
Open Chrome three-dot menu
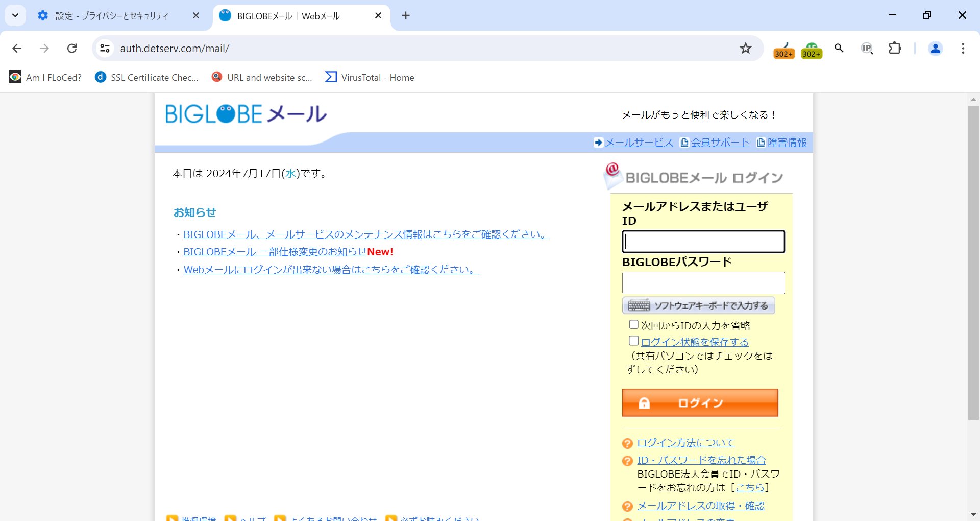tap(963, 48)
